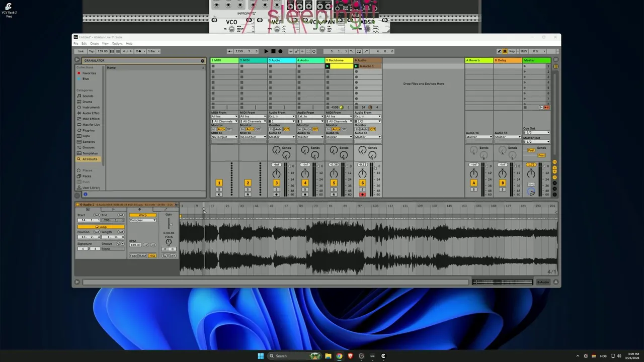This screenshot has width=644, height=362.
Task: Select the tempo field showing 139.00
Action: click(103, 51)
